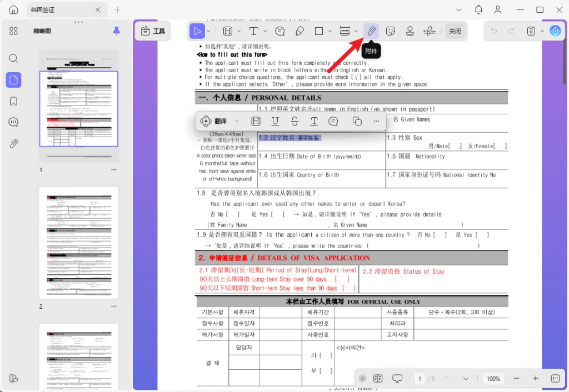This screenshot has width=569, height=392.
Task: Open the dashboard grid icon in sidebar
Action: (x=13, y=31)
